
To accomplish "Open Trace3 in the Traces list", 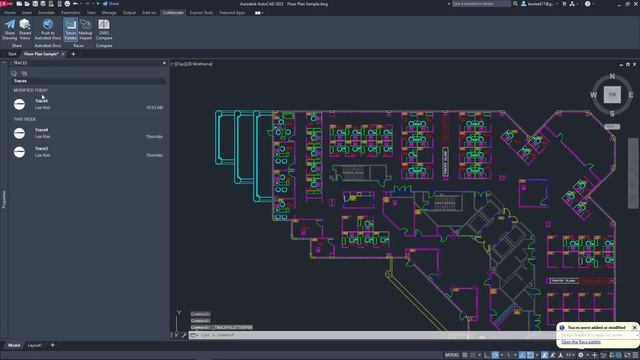I will click(x=88, y=152).
